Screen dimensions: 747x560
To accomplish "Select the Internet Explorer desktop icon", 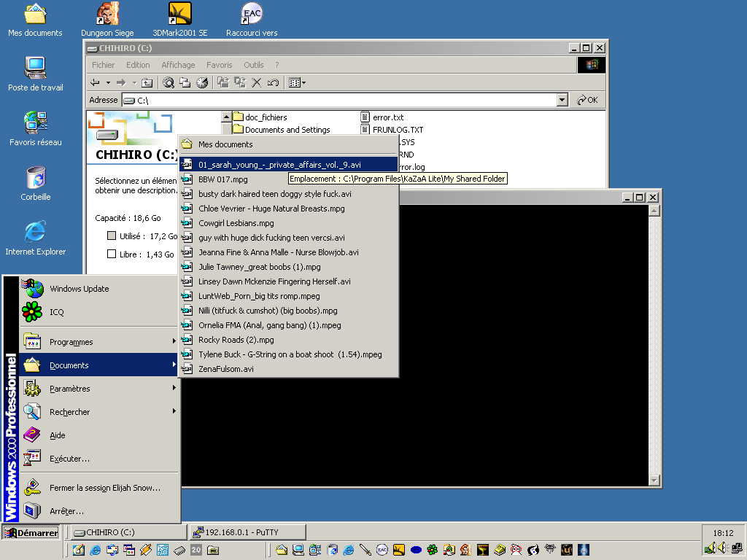I will (35, 238).
